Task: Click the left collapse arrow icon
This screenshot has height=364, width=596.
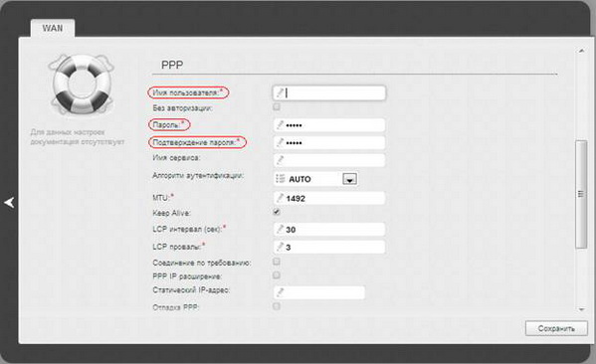Action: (9, 203)
